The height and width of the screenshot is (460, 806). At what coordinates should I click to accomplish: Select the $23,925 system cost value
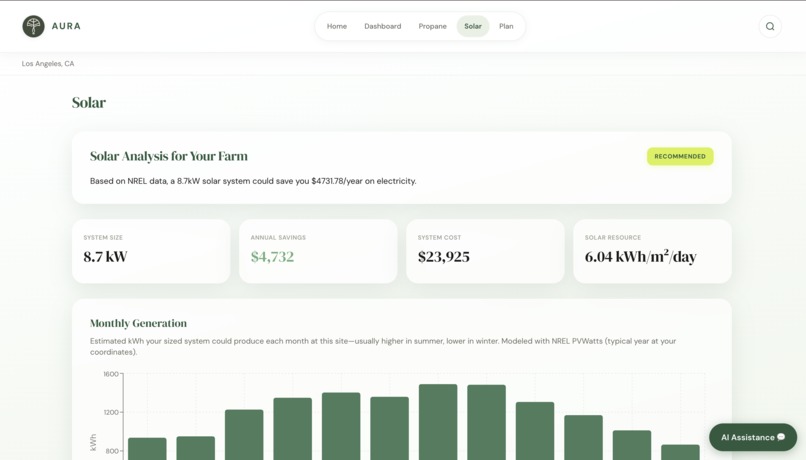point(444,256)
